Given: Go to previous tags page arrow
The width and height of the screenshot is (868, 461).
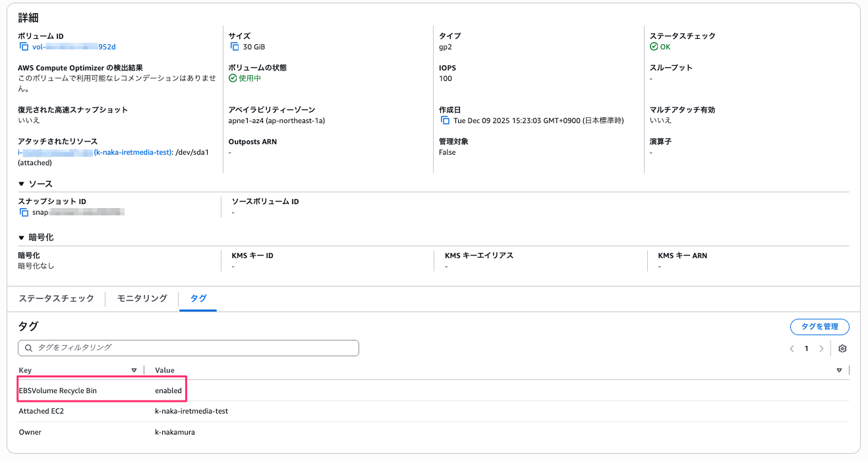Looking at the screenshot, I should click(x=792, y=349).
